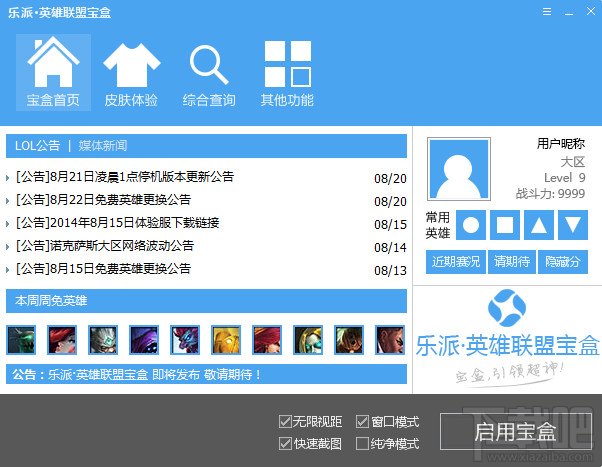Enable the 纯净模式 checkbox
This screenshot has height=467, width=602.
tap(362, 444)
